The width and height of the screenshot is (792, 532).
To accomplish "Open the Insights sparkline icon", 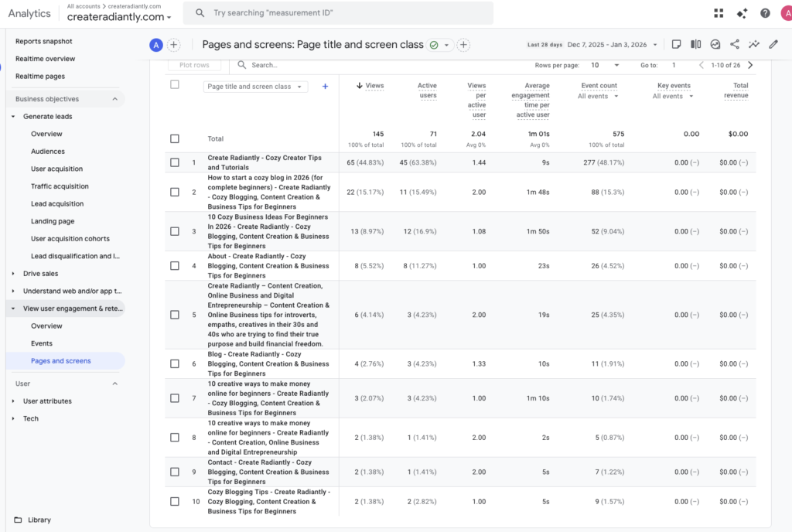I will coord(754,45).
